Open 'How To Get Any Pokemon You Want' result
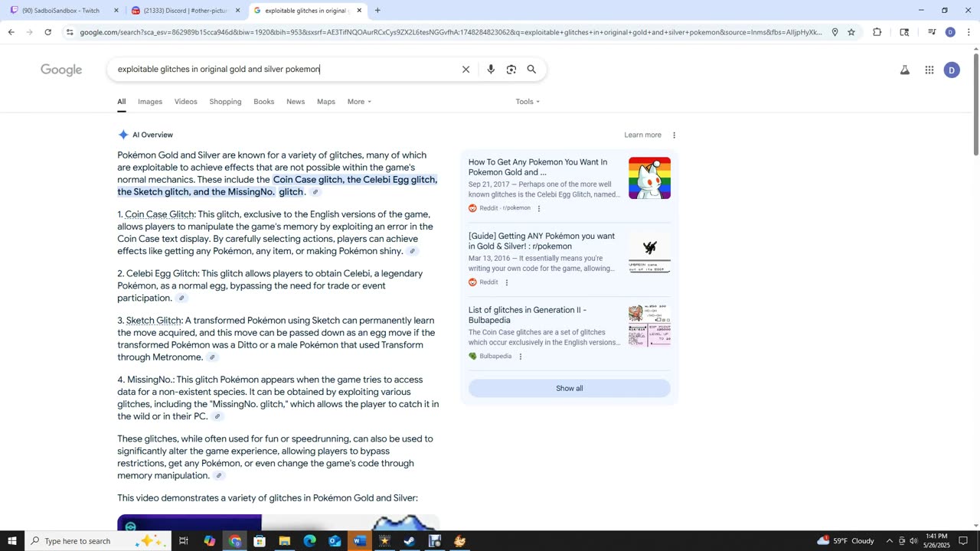The image size is (980, 551). [x=537, y=168]
